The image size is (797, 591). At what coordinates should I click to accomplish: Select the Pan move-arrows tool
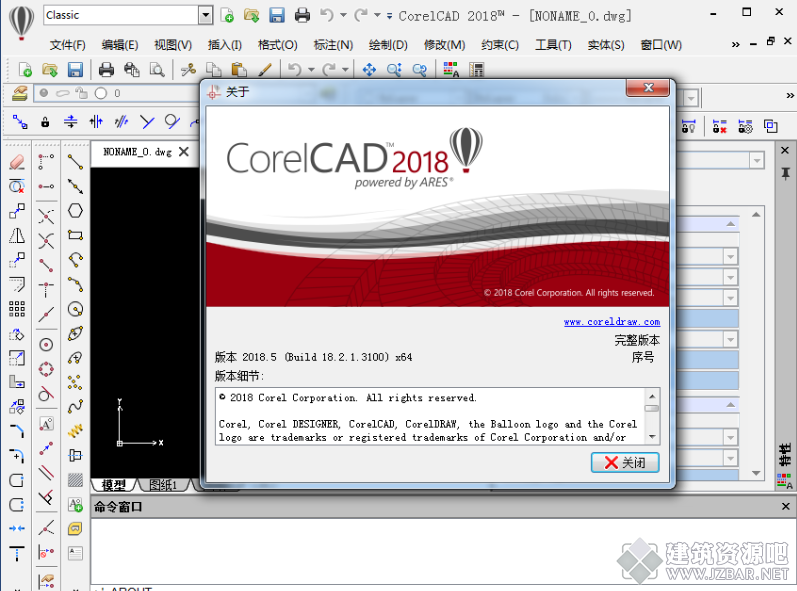point(369,69)
